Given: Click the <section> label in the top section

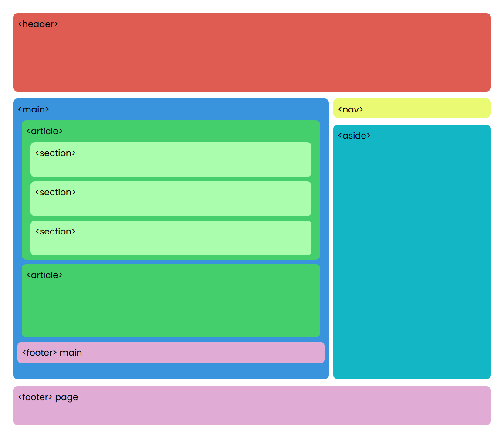Looking at the screenshot, I should coord(55,153).
